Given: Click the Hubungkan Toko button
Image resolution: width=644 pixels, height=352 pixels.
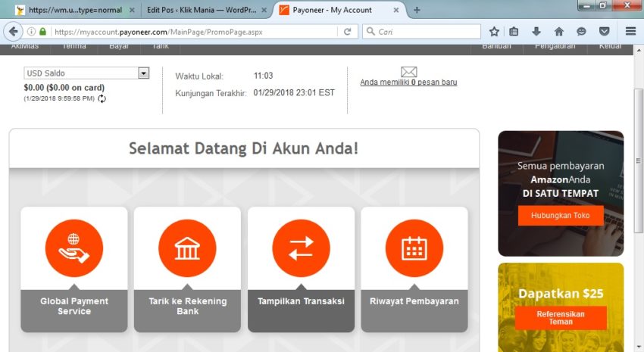Looking at the screenshot, I should pos(560,216).
